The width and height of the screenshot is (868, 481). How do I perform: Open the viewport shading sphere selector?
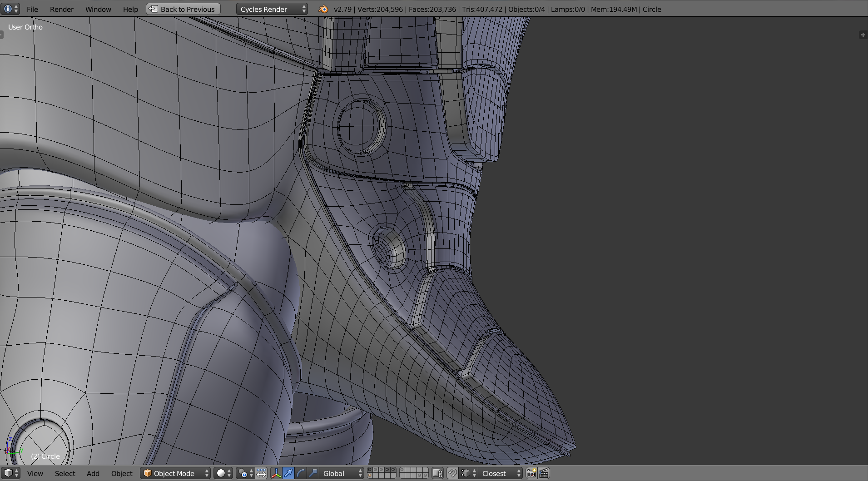[x=223, y=473]
